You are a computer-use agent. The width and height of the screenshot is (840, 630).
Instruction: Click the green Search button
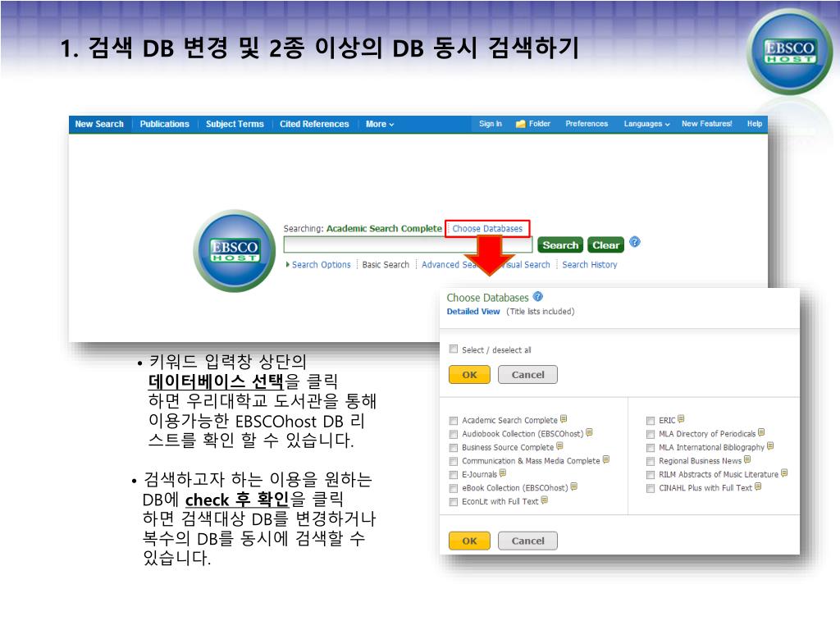560,244
